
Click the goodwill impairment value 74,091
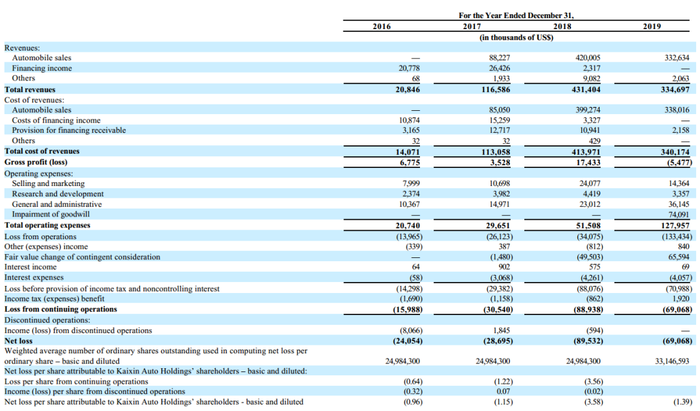(x=679, y=214)
